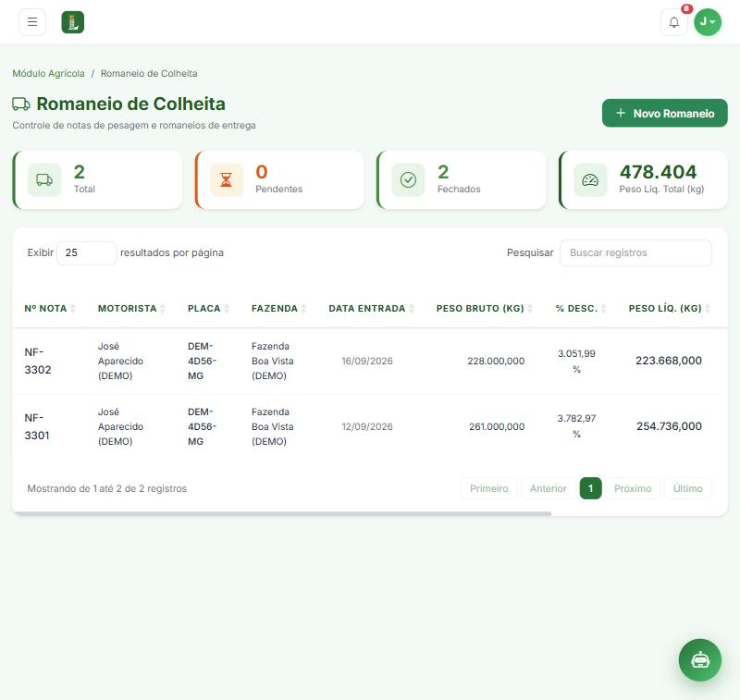
Task: Click the gauge icon in Peso Líq. card
Action: (x=590, y=179)
